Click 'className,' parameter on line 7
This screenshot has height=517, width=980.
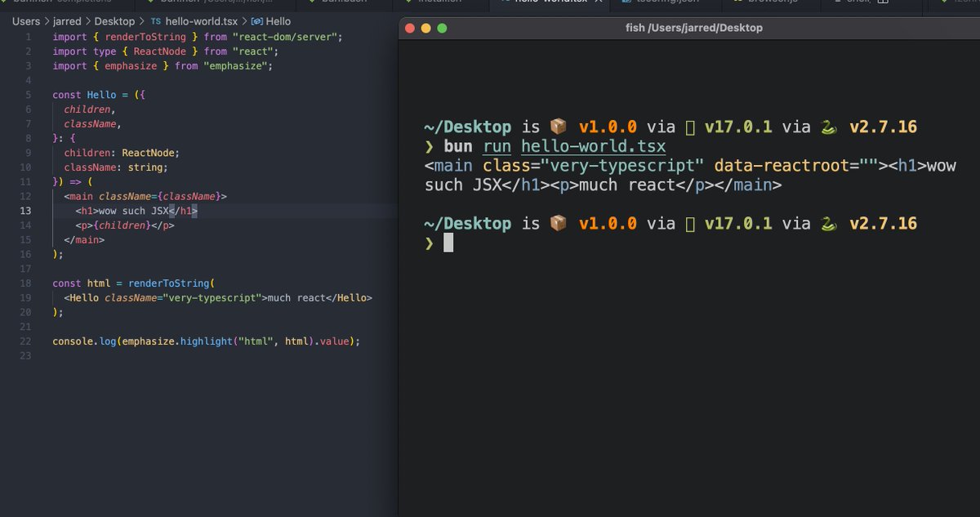[93, 124]
